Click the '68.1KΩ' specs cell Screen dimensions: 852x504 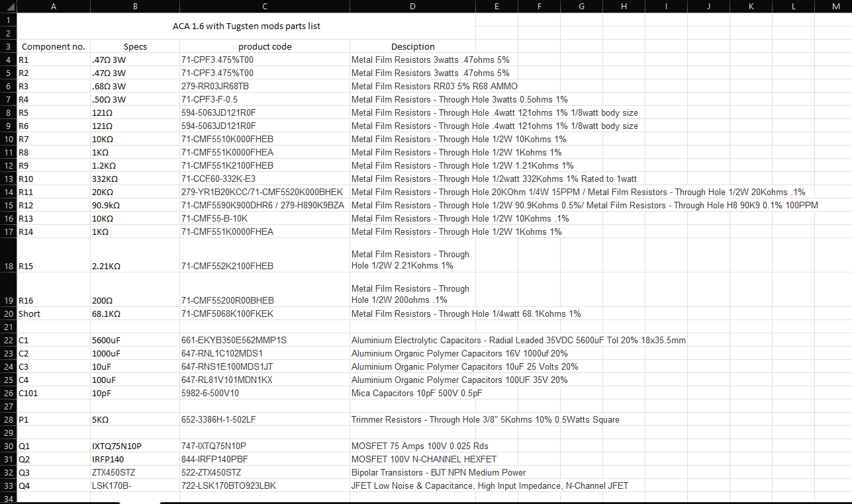135,314
